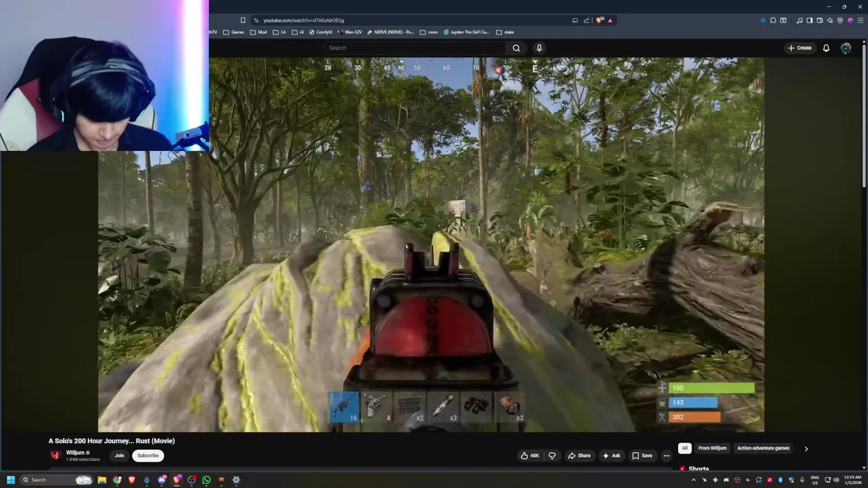Open Discord from the taskbar
This screenshot has height=488, width=868.
[161, 480]
